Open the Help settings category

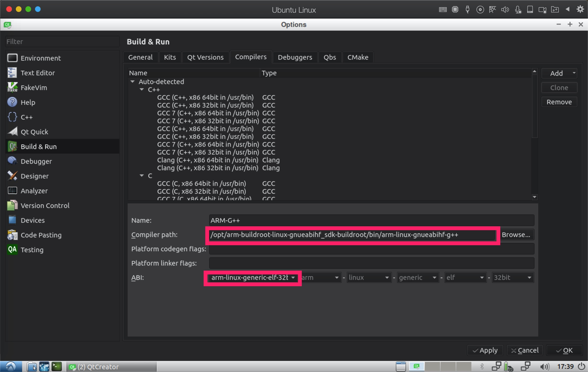(62, 102)
